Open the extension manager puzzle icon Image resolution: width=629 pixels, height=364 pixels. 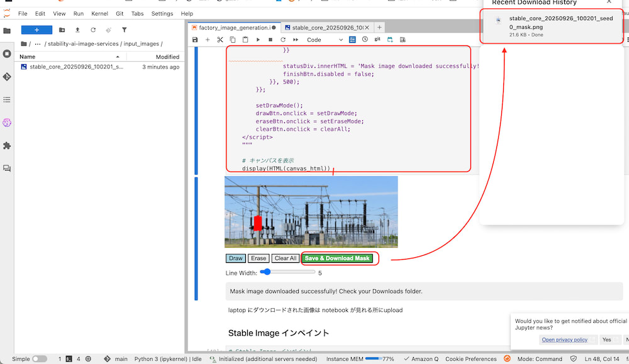click(7, 145)
